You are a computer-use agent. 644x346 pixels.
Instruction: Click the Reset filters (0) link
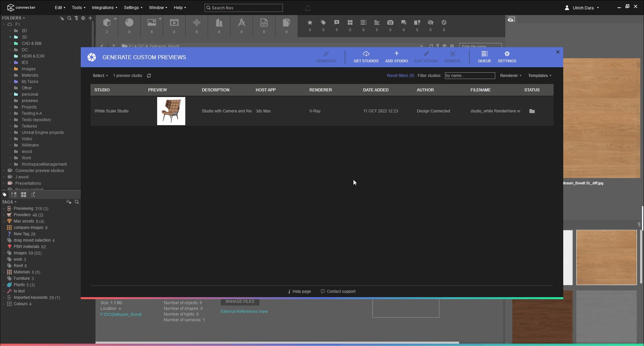coord(400,76)
